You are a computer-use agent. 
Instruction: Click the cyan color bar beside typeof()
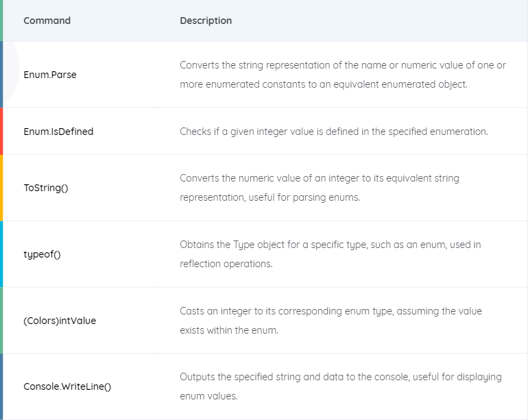tap(1, 254)
